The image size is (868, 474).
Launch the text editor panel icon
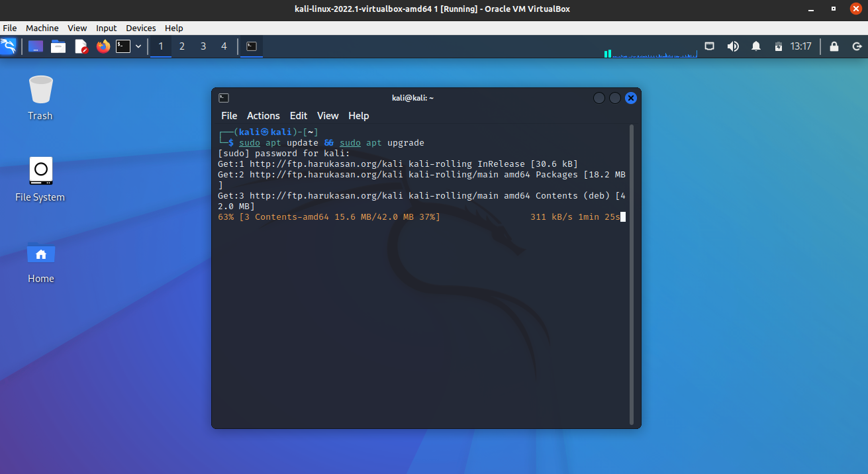tap(81, 46)
